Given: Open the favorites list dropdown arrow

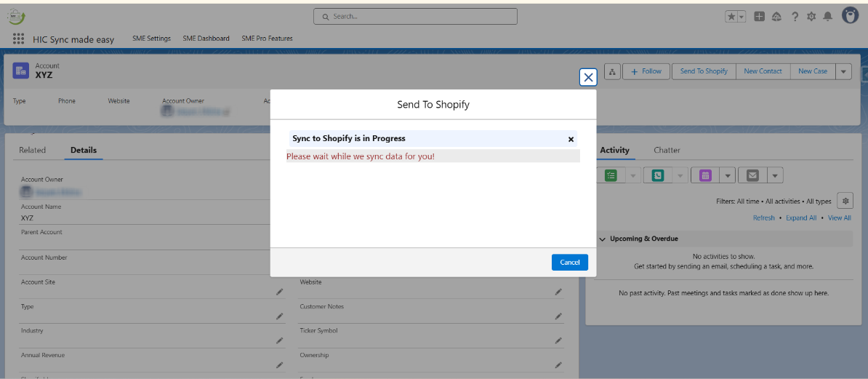Looking at the screenshot, I should click(742, 16).
